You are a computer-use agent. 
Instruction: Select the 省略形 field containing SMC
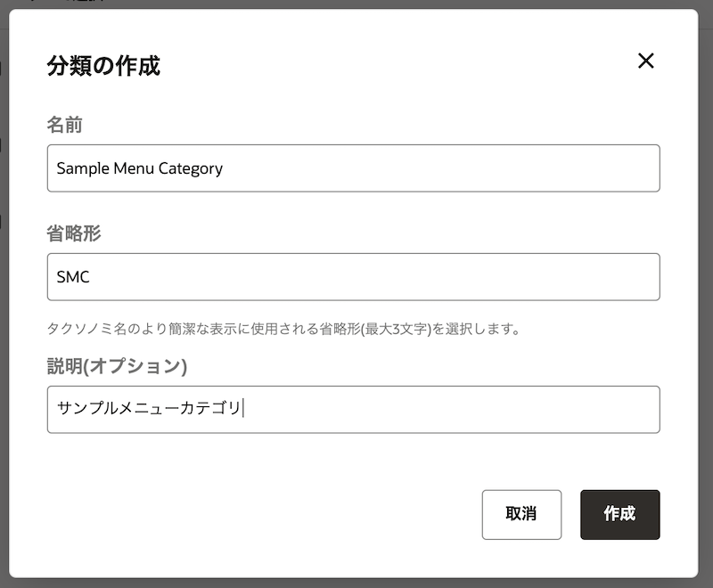(353, 277)
